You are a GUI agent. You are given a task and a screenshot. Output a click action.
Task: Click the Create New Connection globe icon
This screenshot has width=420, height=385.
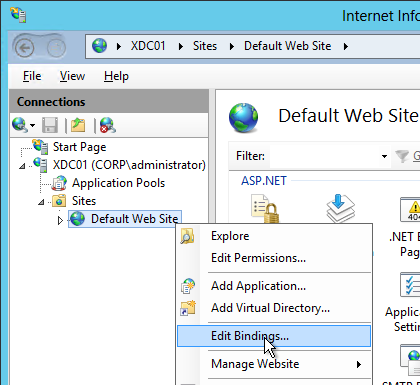click(20, 125)
